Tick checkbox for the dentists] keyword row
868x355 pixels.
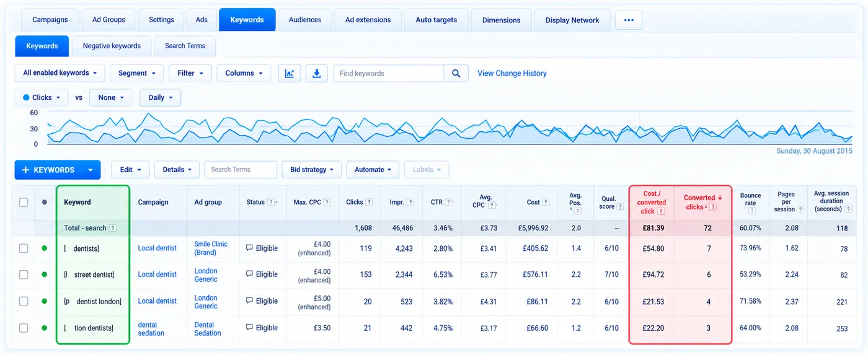[x=24, y=248]
